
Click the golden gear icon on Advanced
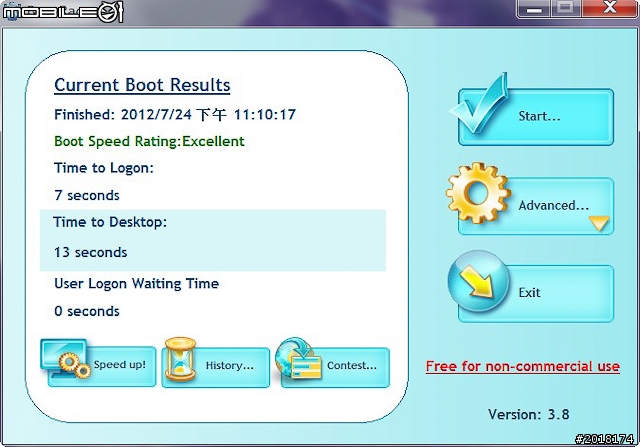click(478, 193)
